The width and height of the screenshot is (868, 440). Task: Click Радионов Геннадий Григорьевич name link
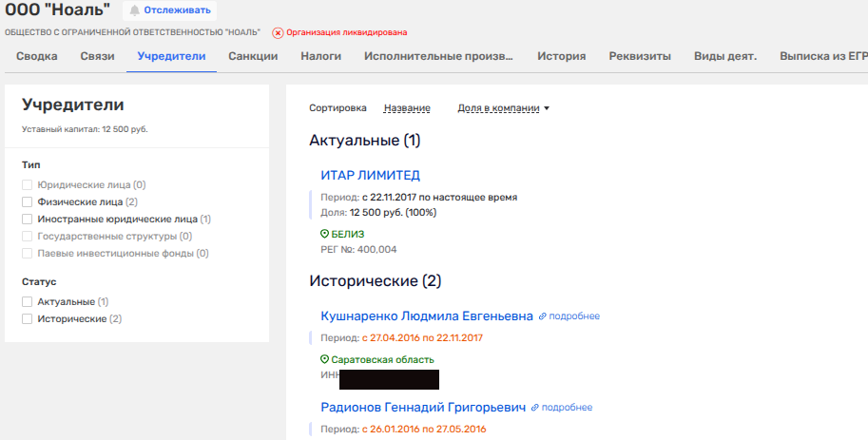(423, 407)
